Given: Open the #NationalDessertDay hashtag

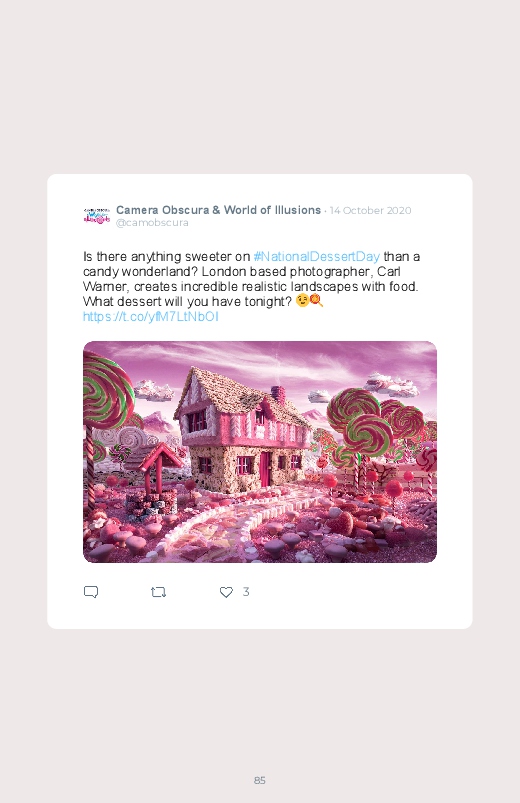Looking at the screenshot, I should pos(317,257).
